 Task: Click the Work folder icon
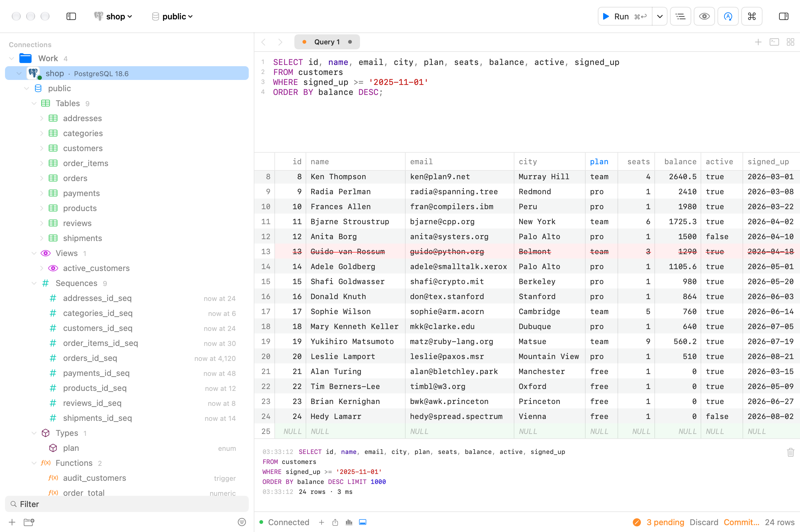[25, 58]
